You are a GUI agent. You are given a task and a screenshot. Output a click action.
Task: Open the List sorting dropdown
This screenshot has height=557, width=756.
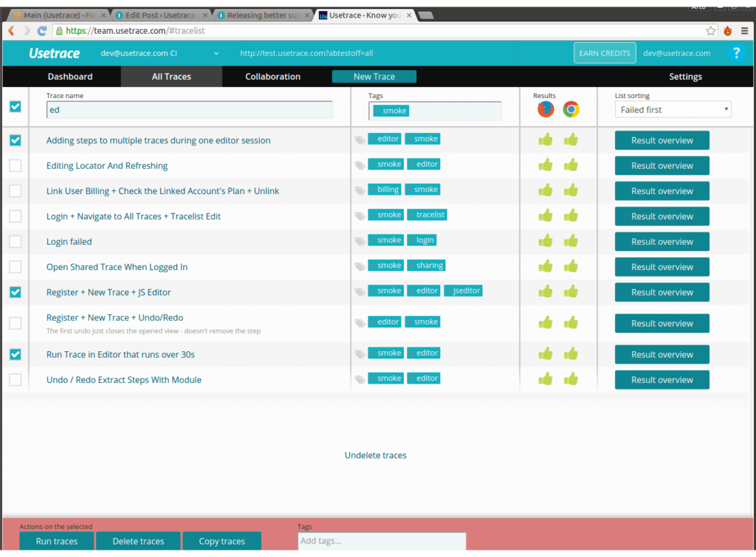point(673,110)
